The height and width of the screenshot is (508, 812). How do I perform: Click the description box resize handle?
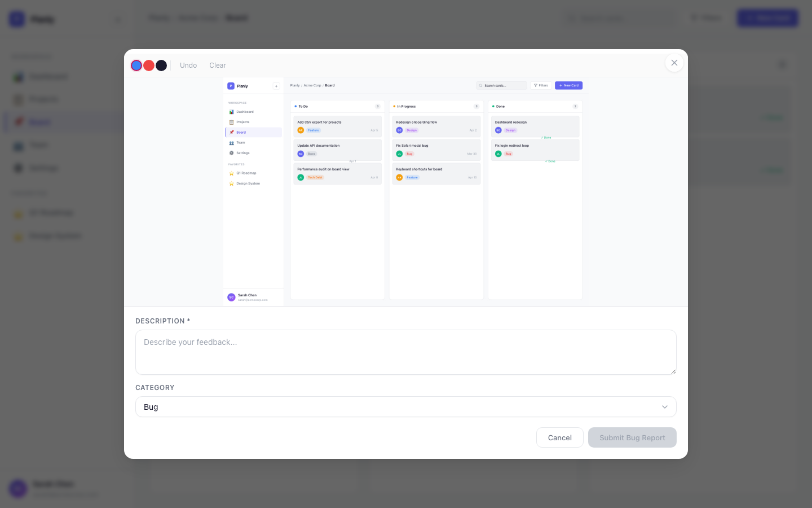pos(673,371)
